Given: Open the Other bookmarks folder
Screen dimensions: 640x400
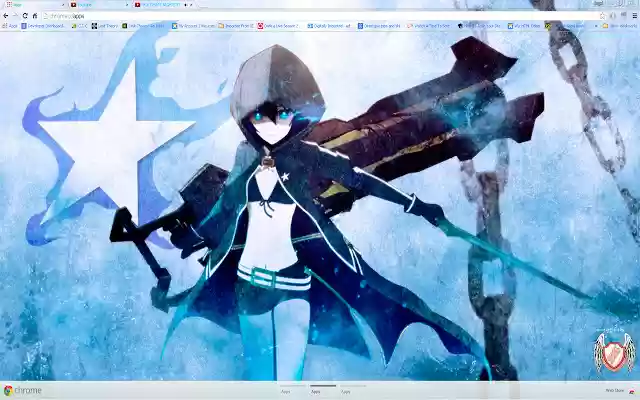Looking at the screenshot, I should (620, 26).
